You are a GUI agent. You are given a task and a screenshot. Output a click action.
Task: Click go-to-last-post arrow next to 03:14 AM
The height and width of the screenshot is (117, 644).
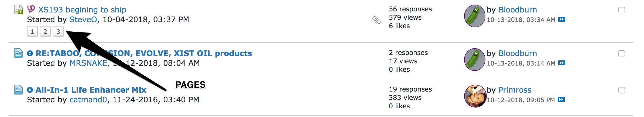(562, 63)
